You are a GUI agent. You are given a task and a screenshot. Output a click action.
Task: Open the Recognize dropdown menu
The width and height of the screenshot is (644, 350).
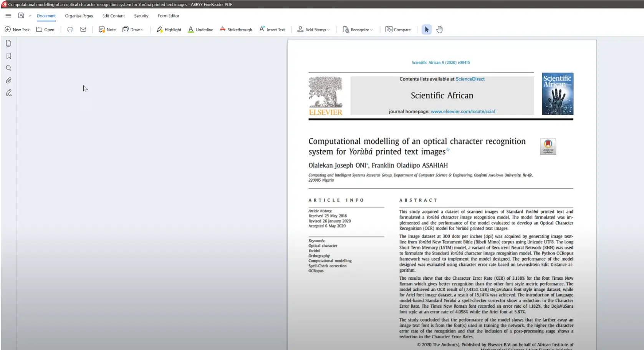click(x=358, y=30)
